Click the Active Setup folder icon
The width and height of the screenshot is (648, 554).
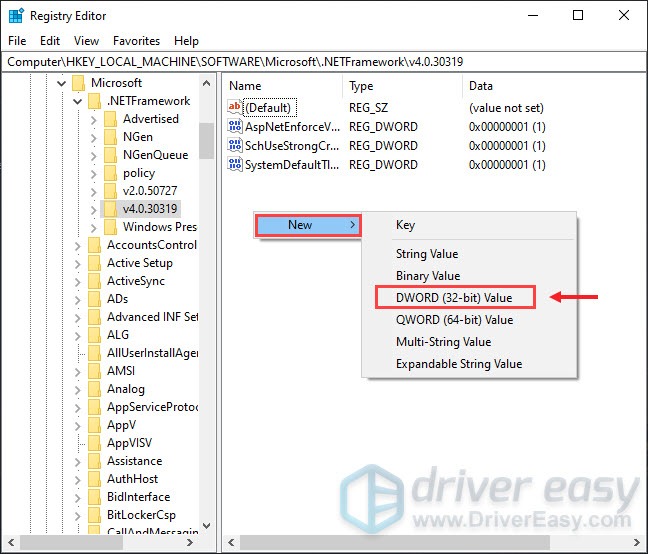tap(94, 263)
